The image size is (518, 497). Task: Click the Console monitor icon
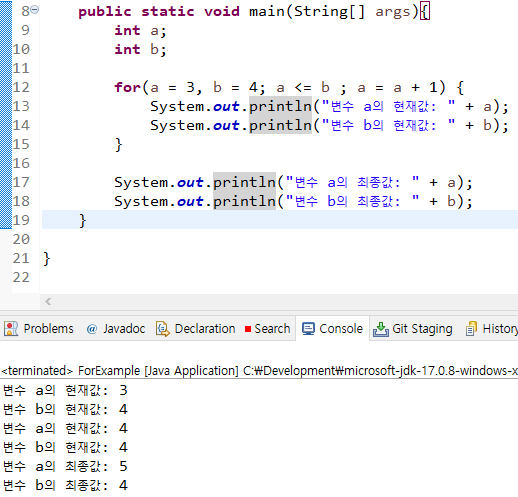308,329
